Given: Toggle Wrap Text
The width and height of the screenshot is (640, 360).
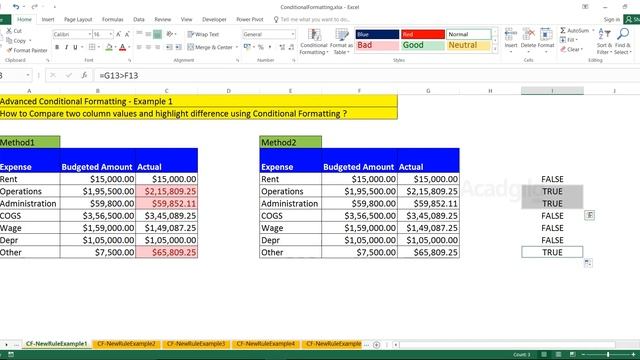Looking at the screenshot, I should pyautogui.click(x=203, y=34).
